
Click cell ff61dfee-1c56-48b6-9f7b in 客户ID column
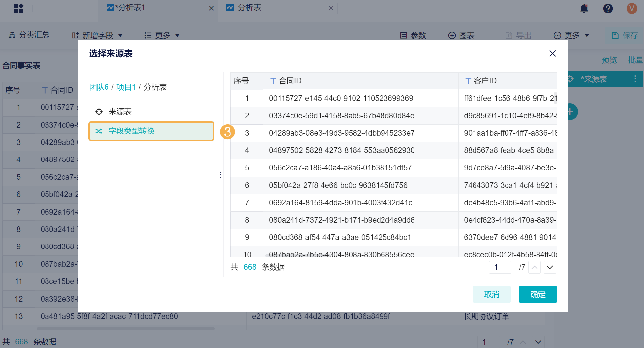[x=507, y=98]
